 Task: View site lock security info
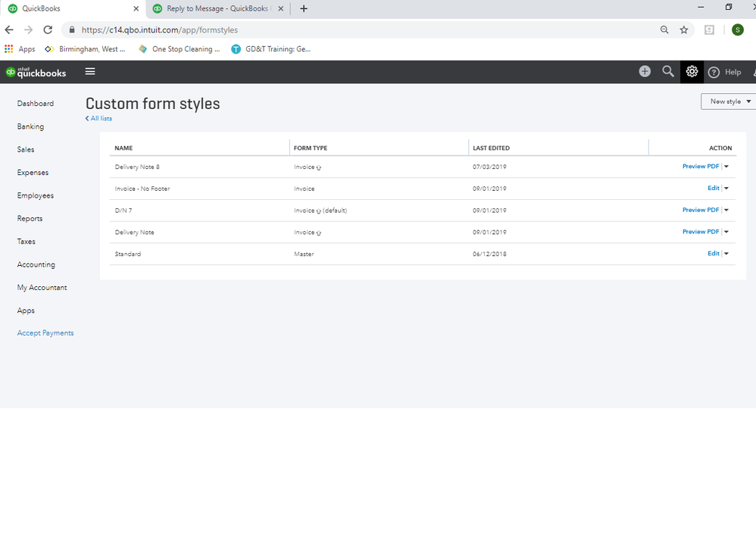point(72,30)
